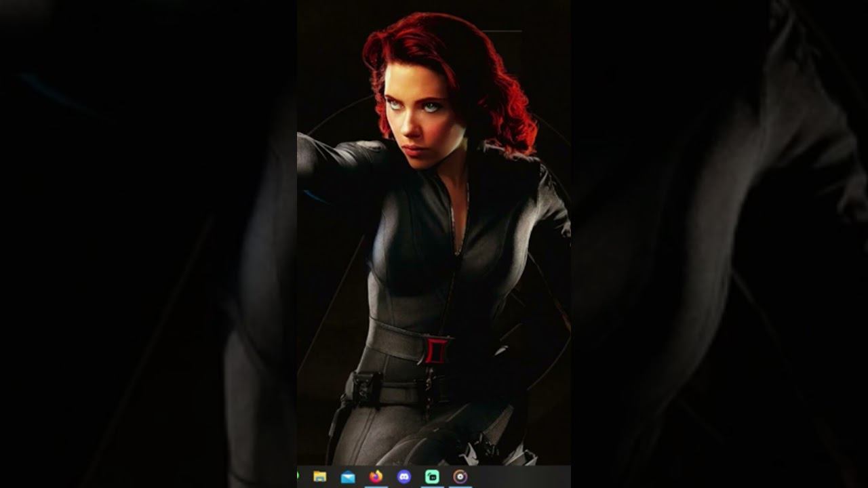This screenshot has height=488, width=868.
Task: Open Discord from the taskbar
Action: pyautogui.click(x=404, y=476)
